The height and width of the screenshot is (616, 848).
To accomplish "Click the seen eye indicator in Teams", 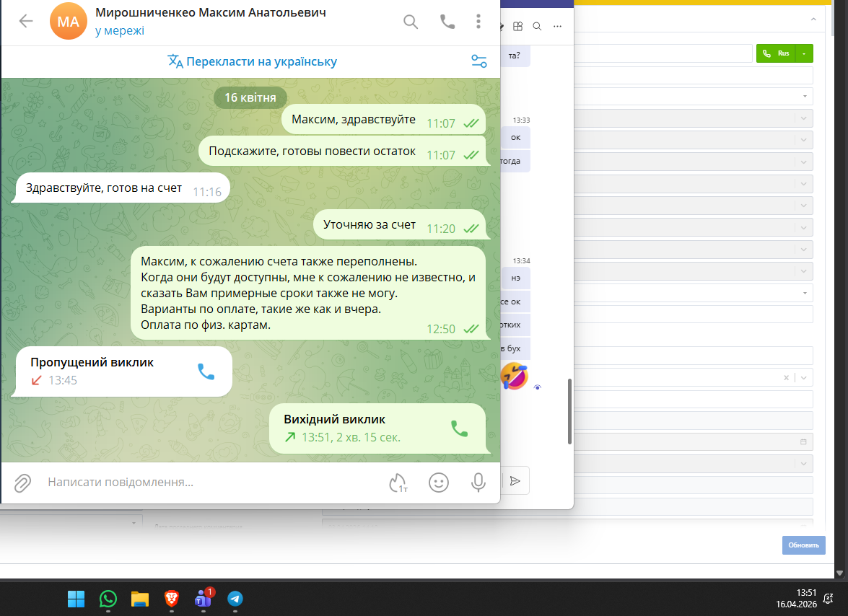I will click(538, 387).
